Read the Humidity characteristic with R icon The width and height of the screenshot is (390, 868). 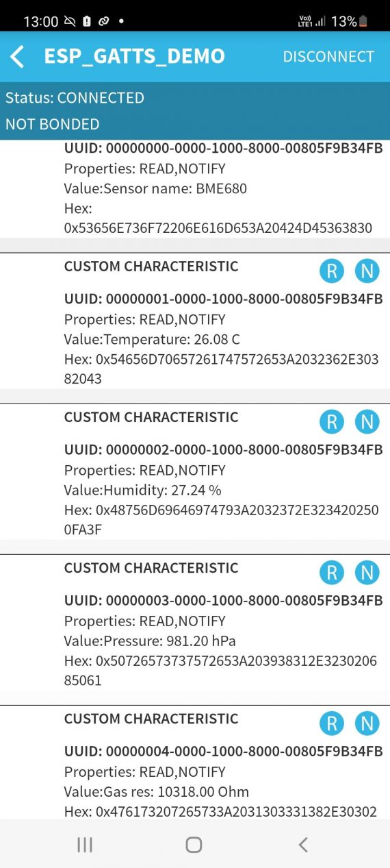coord(332,422)
